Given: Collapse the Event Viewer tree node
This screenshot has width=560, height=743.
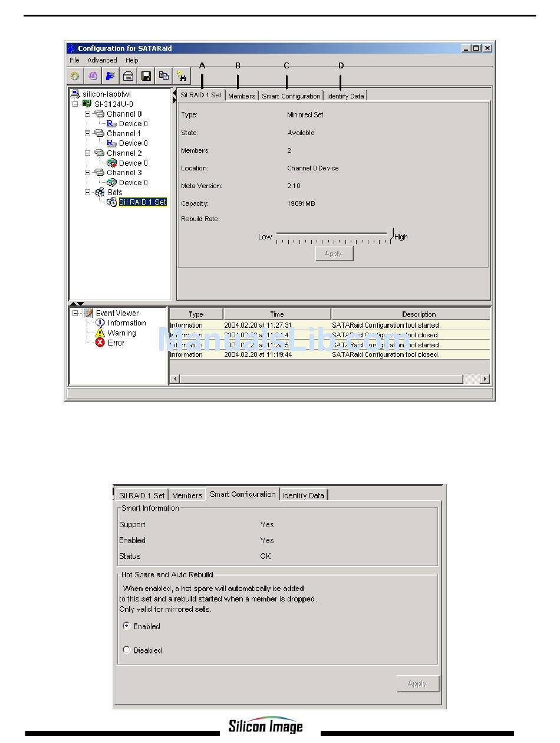Looking at the screenshot, I should click(x=75, y=313).
